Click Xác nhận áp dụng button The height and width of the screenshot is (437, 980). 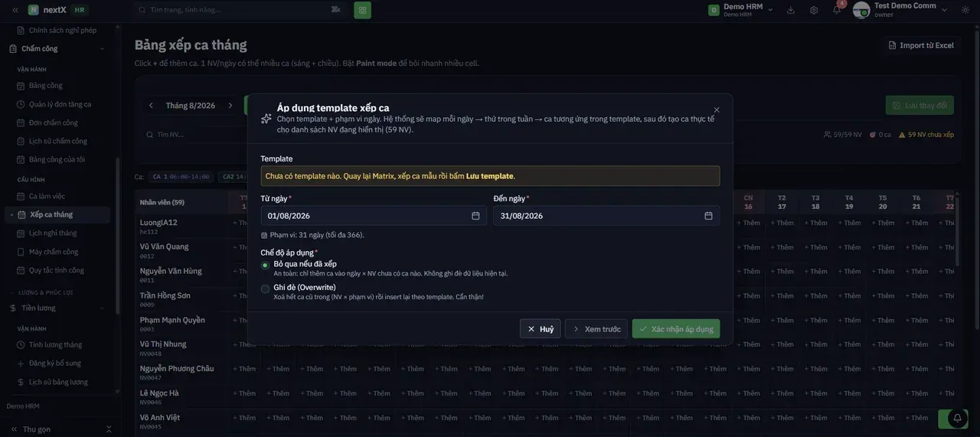tap(676, 329)
